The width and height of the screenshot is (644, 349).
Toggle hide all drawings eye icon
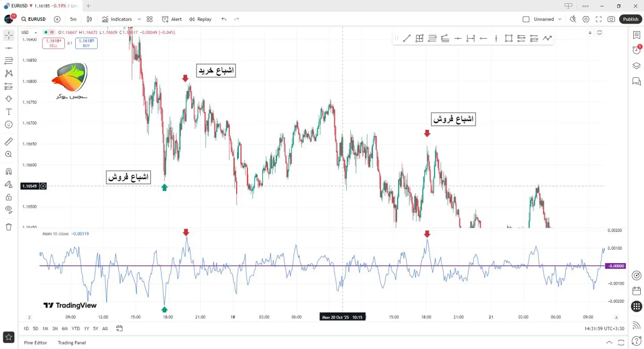9,209
